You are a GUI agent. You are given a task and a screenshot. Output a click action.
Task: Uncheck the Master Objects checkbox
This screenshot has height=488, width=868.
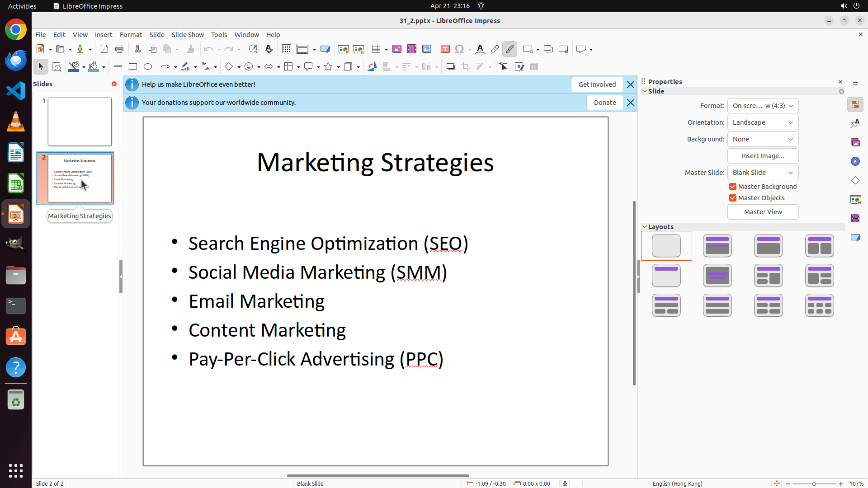pos(733,198)
